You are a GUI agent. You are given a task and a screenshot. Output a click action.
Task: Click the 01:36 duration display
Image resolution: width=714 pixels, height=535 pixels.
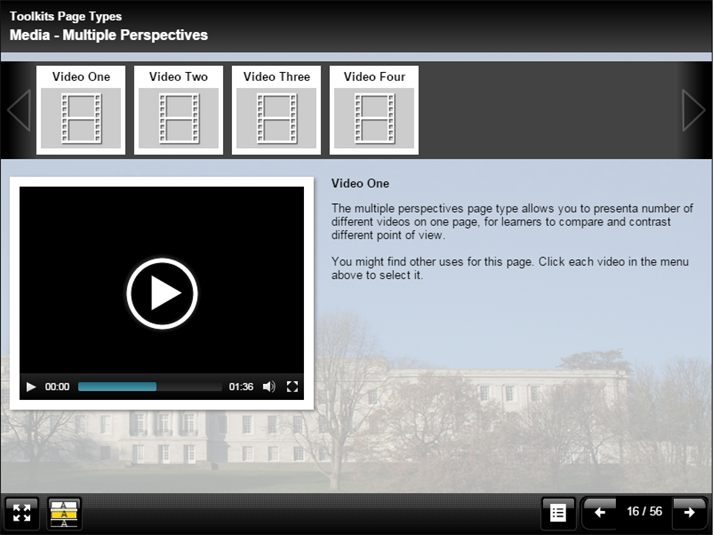pos(241,387)
